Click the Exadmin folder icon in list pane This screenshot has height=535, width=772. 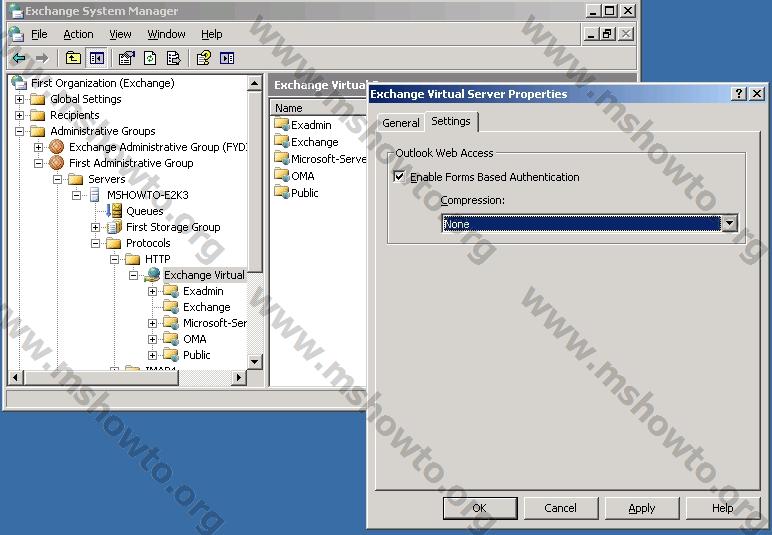click(x=281, y=124)
